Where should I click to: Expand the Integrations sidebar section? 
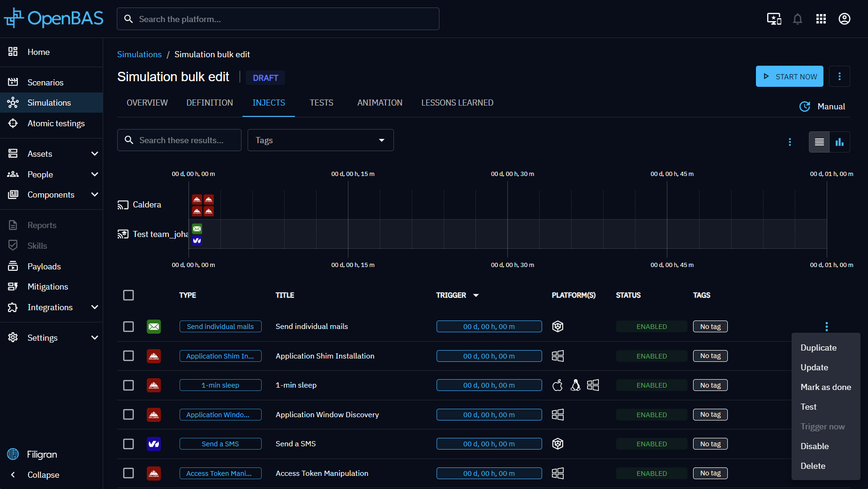tap(95, 307)
